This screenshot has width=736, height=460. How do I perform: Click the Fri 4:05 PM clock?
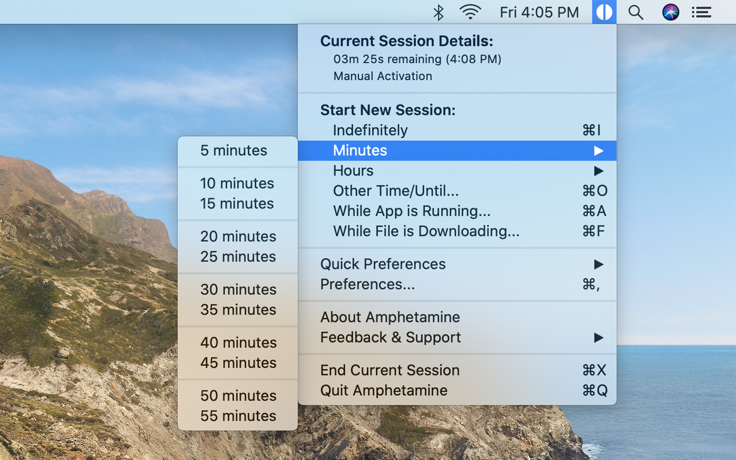[x=539, y=12]
